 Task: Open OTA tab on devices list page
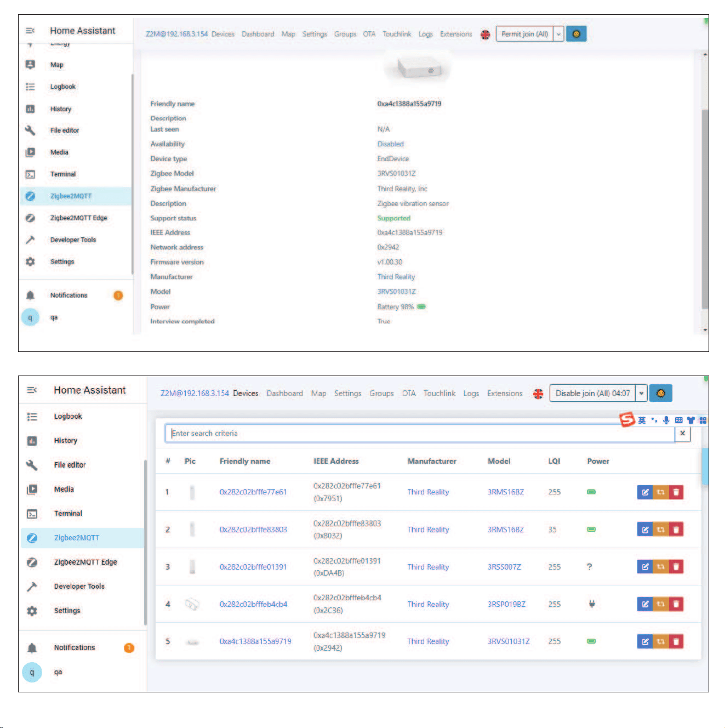click(x=409, y=394)
